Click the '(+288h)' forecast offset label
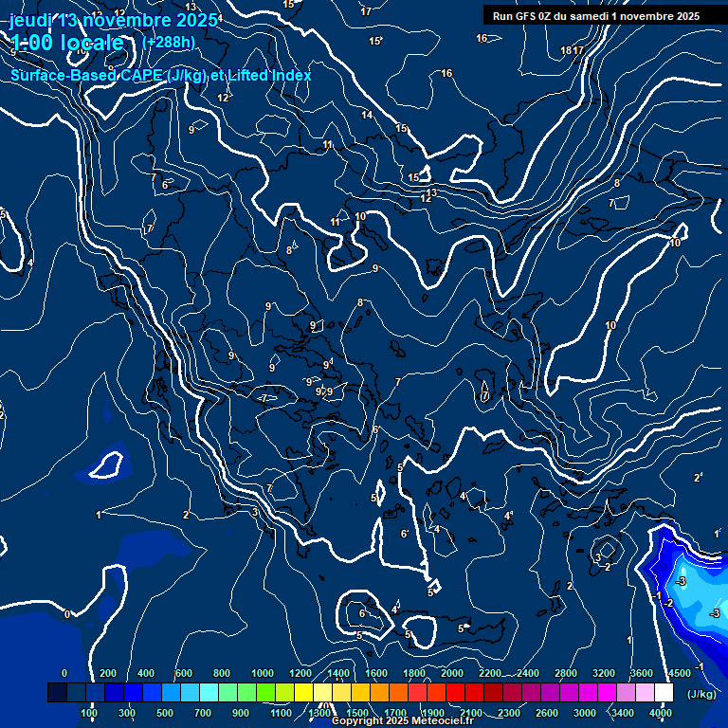Image resolution: width=728 pixels, height=728 pixels. pyautogui.click(x=169, y=43)
